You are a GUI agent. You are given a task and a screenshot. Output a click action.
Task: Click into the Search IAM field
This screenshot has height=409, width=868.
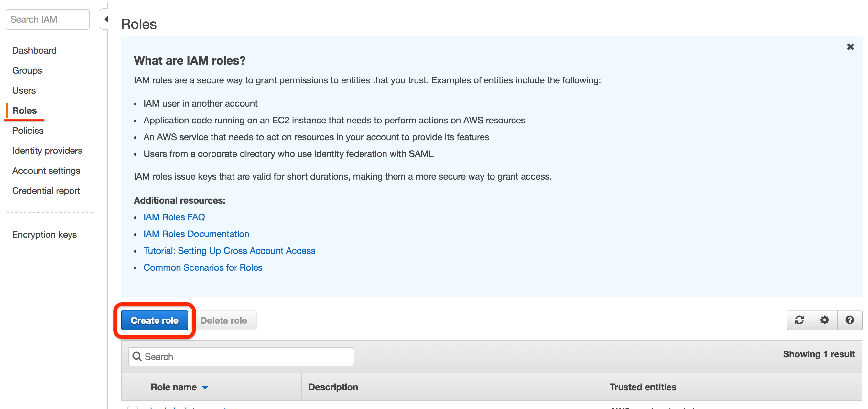[48, 19]
